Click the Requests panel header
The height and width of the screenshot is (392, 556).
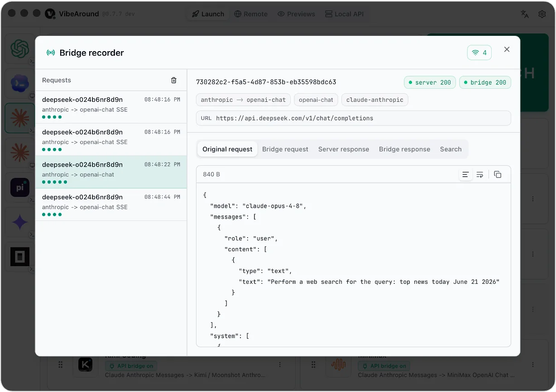(111, 80)
